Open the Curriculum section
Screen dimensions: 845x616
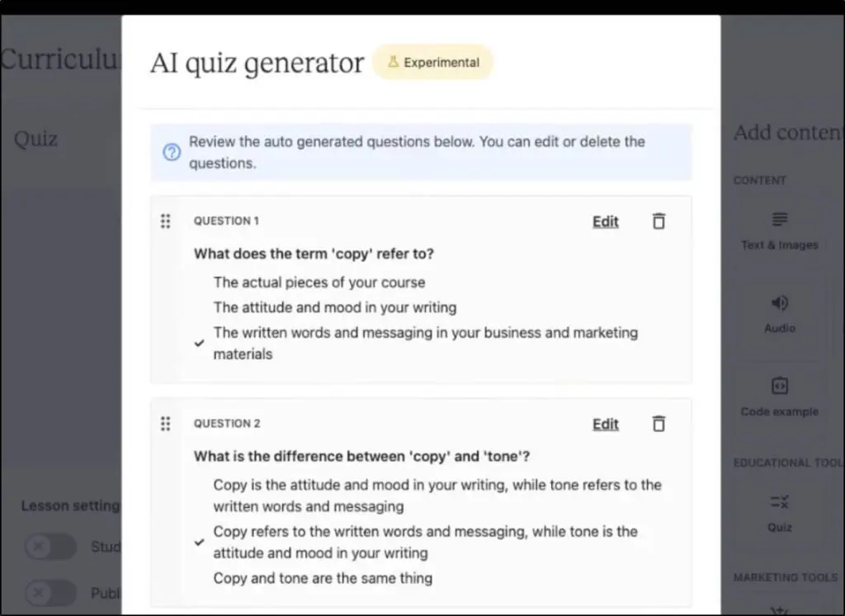click(58, 59)
